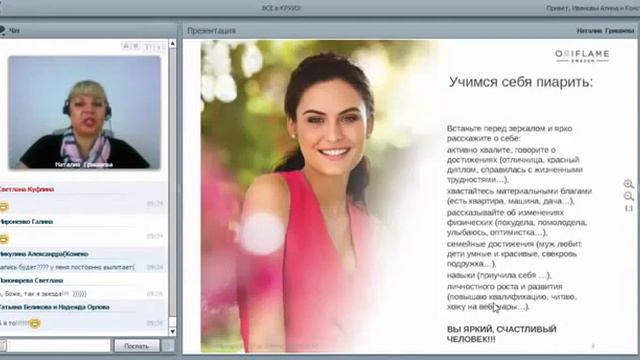
Task: Click the woman's photo on the slide
Action: click(x=318, y=196)
